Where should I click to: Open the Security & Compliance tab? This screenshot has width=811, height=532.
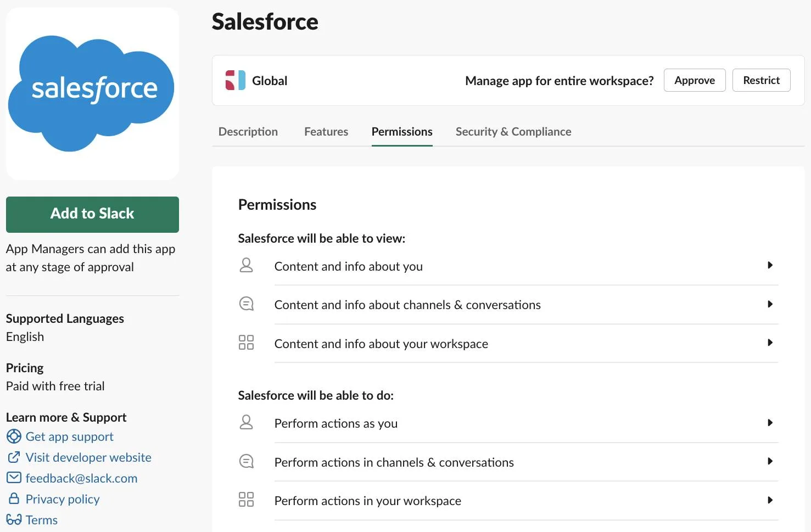[x=513, y=132]
